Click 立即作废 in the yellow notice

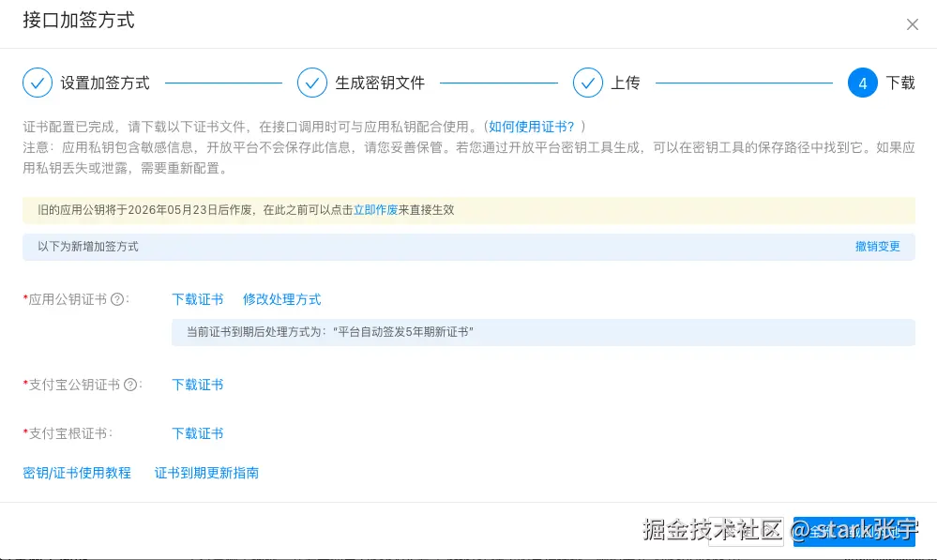(x=375, y=210)
